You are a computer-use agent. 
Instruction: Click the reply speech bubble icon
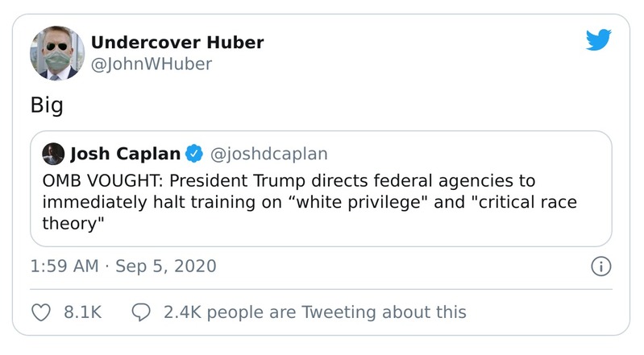[x=141, y=312]
